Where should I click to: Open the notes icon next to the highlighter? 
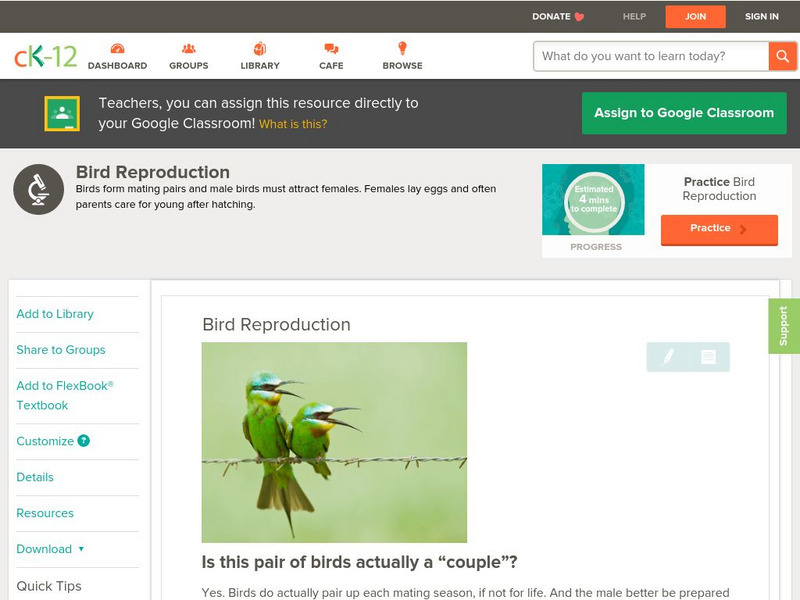706,357
